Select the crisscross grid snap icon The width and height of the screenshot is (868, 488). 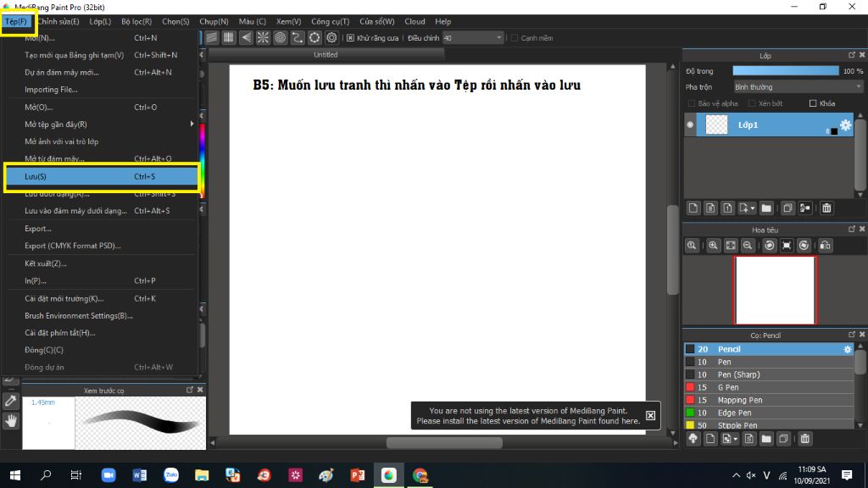click(229, 37)
